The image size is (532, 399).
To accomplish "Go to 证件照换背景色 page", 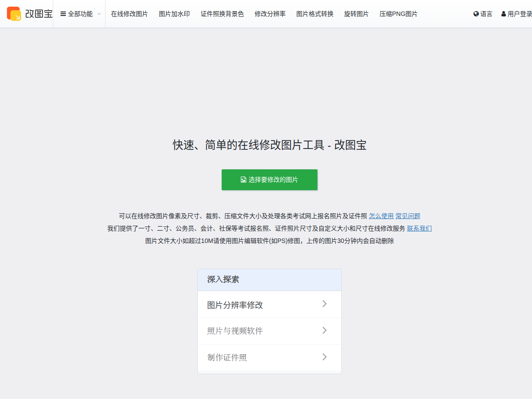I will pos(222,14).
